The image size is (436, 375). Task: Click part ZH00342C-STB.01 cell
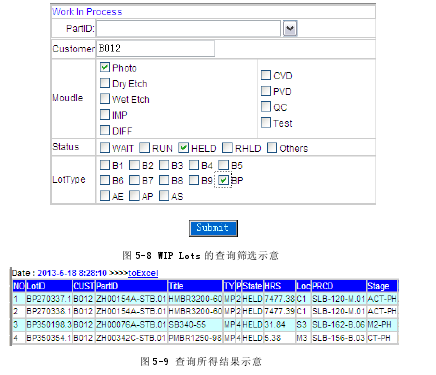pos(131,338)
